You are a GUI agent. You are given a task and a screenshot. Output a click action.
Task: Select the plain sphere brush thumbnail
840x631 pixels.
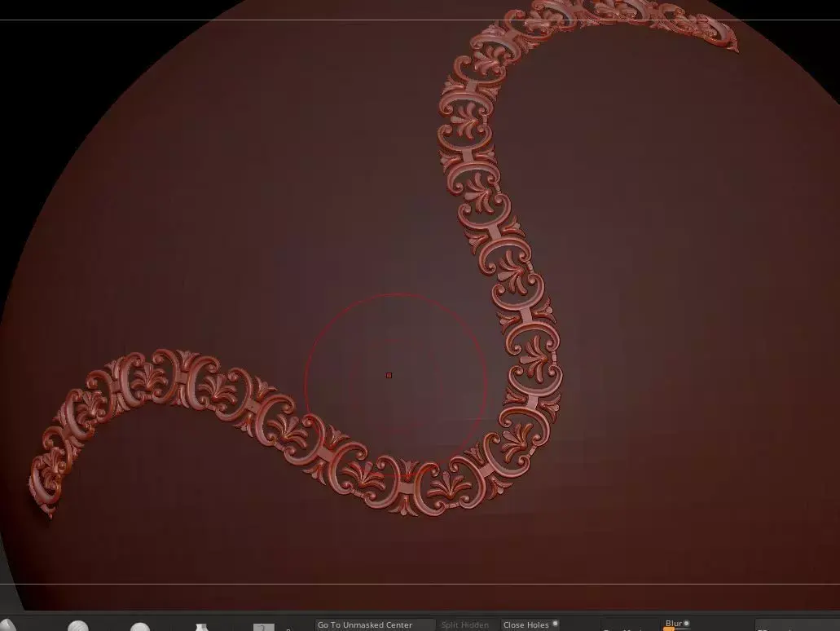[x=140, y=626]
